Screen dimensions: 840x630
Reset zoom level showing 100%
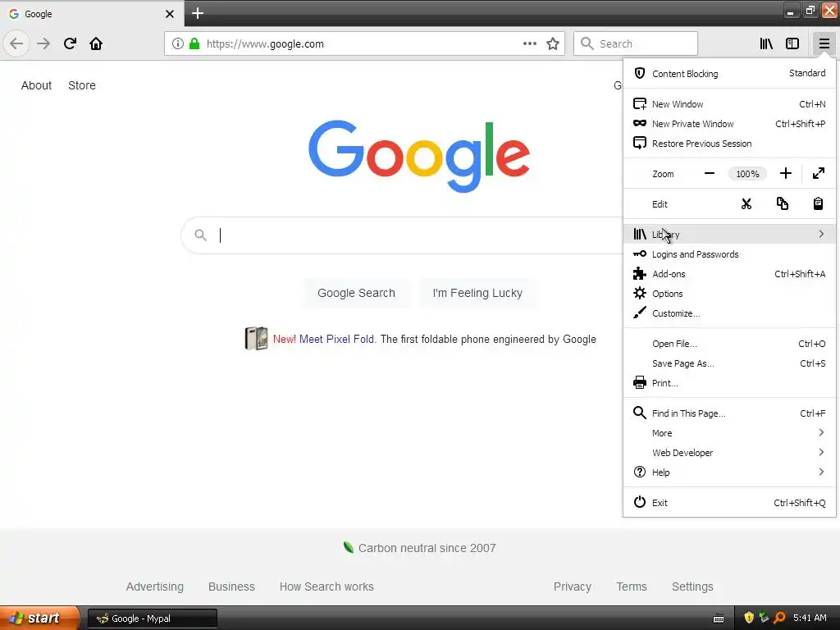click(x=747, y=174)
